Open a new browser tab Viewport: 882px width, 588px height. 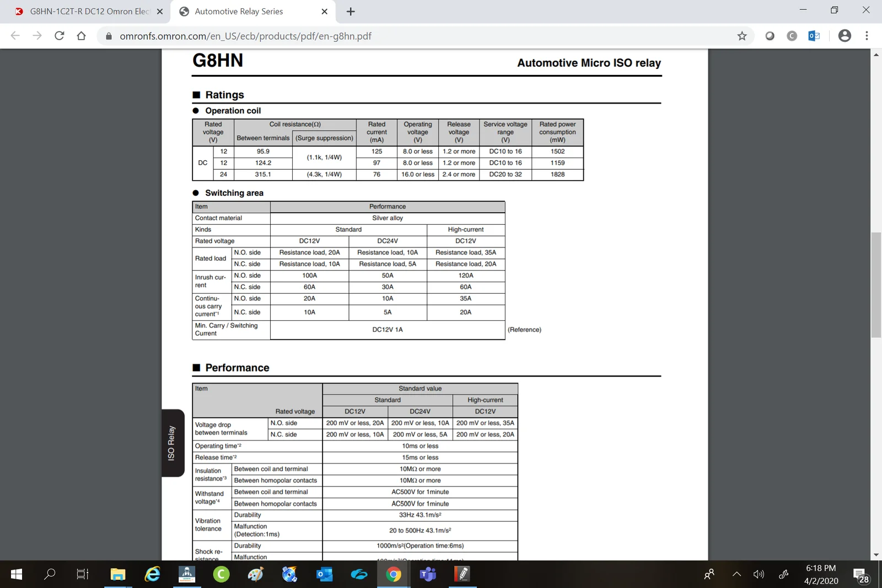tap(350, 11)
